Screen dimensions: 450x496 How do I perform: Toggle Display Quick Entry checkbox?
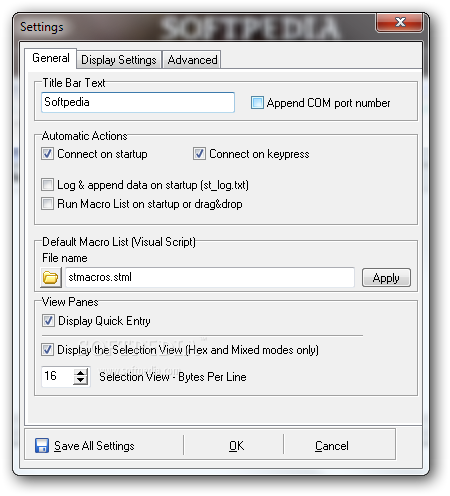[x=48, y=321]
